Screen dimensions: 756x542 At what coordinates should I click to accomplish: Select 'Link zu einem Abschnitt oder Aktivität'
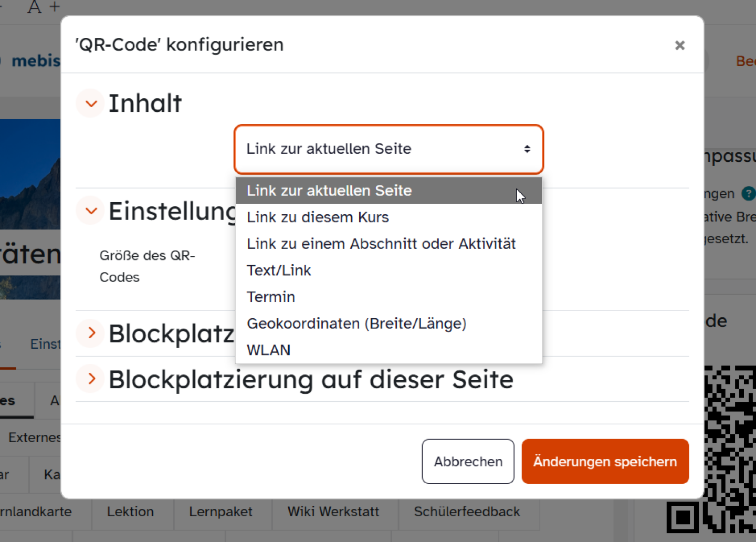click(x=381, y=244)
